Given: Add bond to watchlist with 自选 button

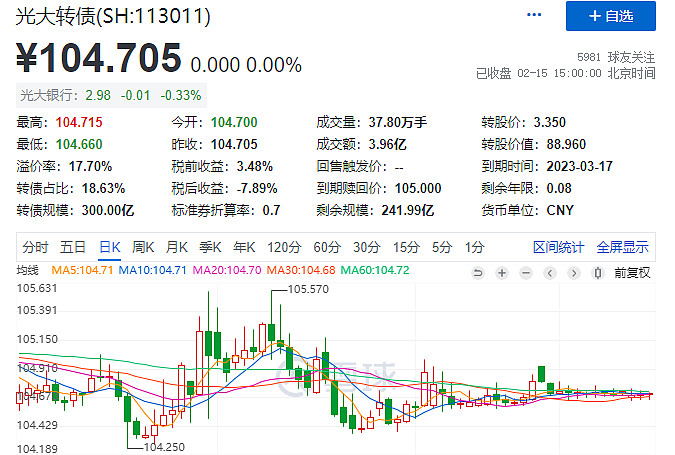Looking at the screenshot, I should click(x=610, y=16).
